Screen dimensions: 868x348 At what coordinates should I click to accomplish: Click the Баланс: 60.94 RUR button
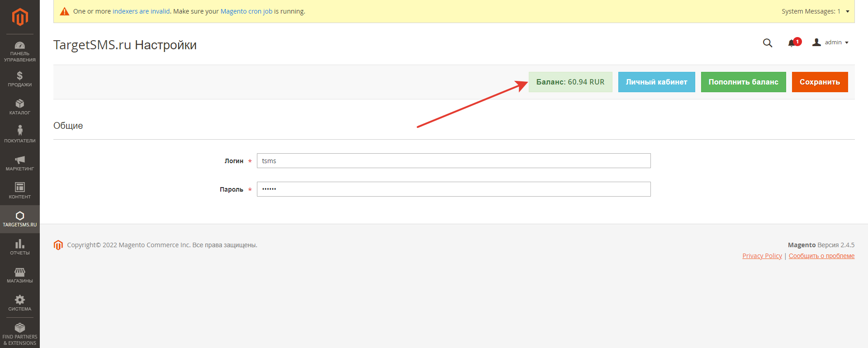click(x=570, y=82)
